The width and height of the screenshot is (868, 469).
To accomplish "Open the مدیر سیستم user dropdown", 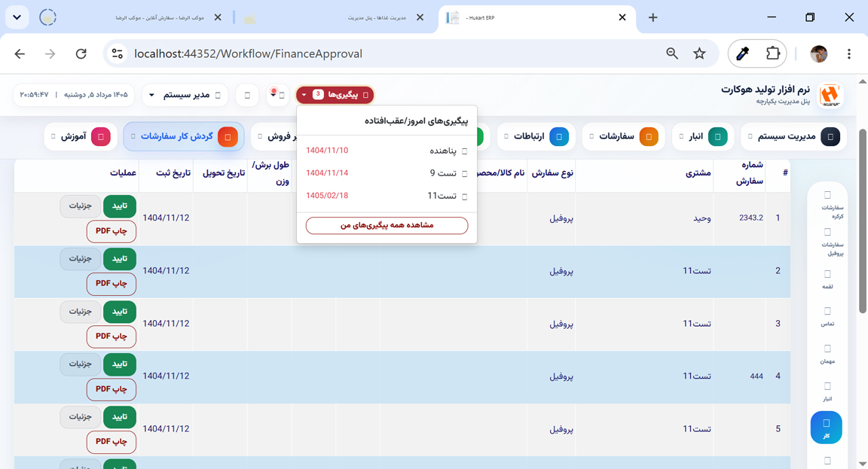I will pyautogui.click(x=185, y=95).
